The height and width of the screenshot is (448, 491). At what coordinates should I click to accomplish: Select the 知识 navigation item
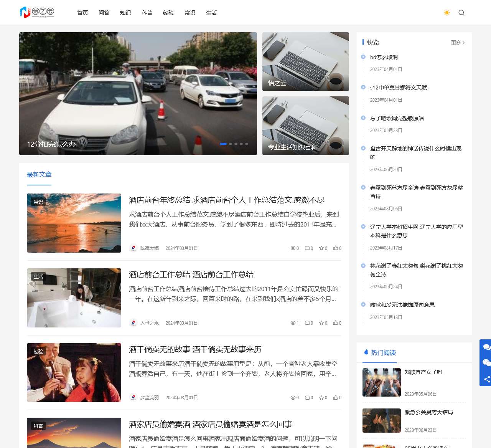[x=125, y=13]
